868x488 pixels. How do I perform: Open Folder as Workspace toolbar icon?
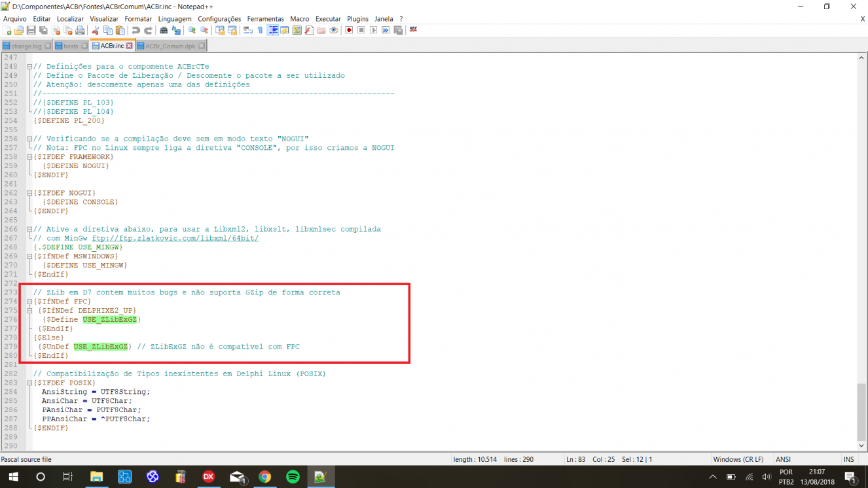pyautogui.click(x=321, y=30)
